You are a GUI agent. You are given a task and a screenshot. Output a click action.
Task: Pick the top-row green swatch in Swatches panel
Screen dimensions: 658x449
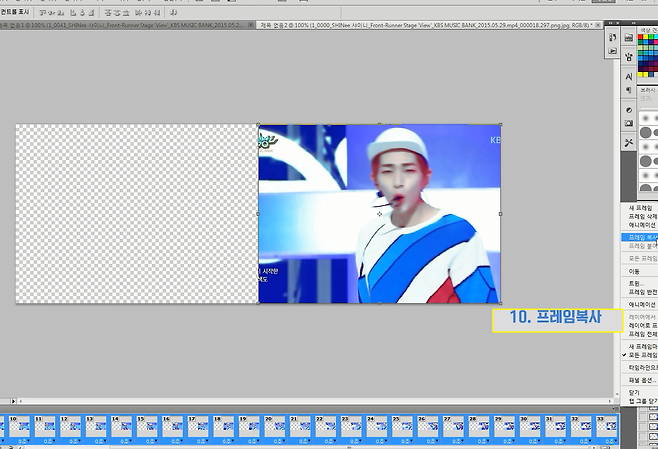[651, 37]
